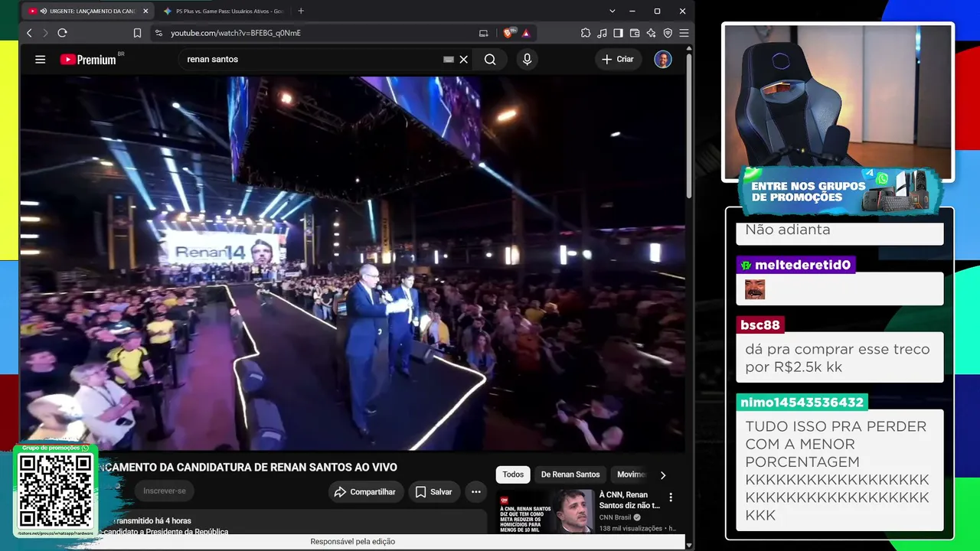Open the virtual keyboard in search box
Viewport: 980px width, 551px height.
(x=449, y=59)
